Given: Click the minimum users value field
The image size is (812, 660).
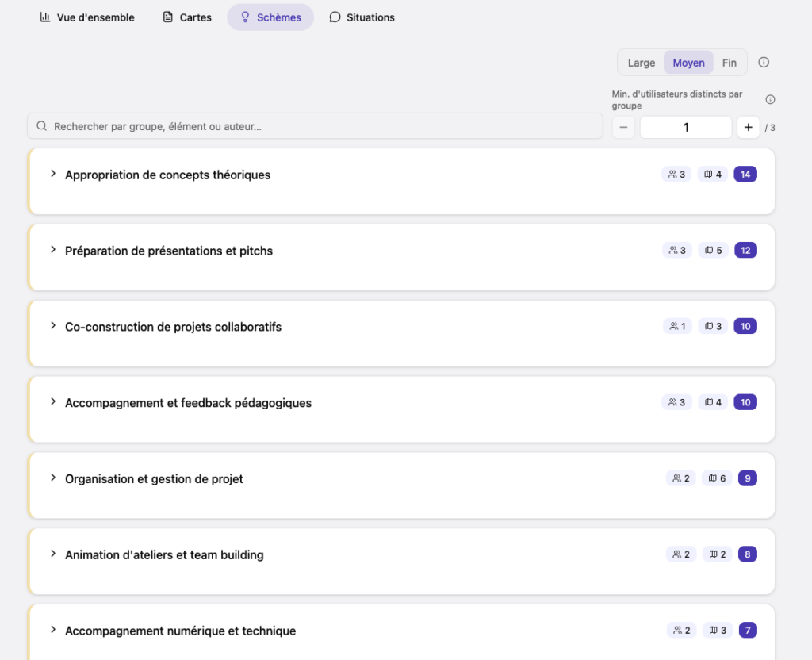Looking at the screenshot, I should click(x=686, y=128).
